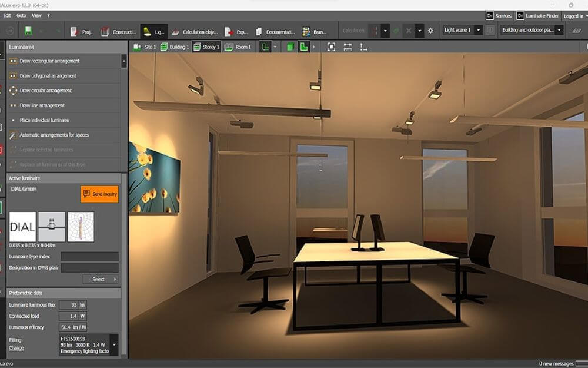This screenshot has height=368, width=588.
Task: Click the polar light distribution thumbnail
Action: click(x=81, y=227)
